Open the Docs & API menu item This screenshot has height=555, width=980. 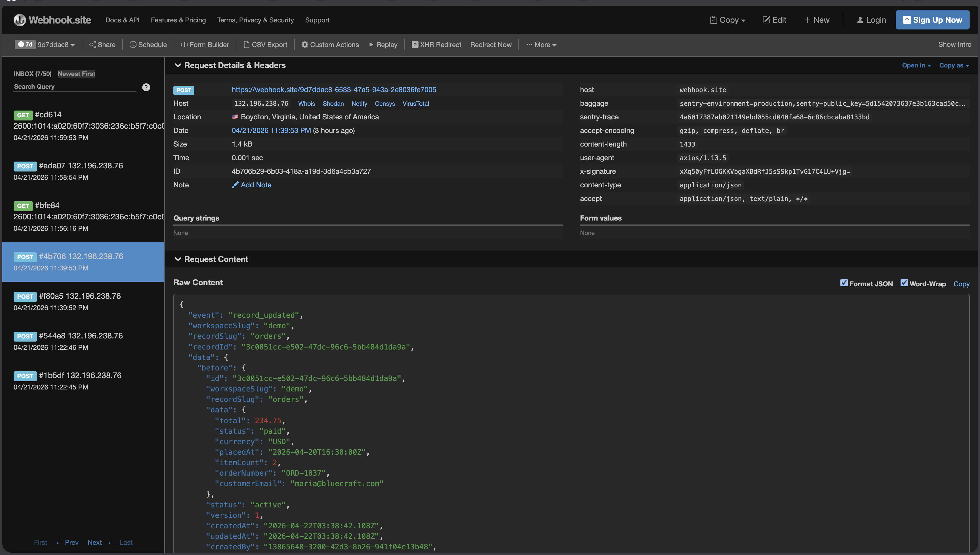122,20
